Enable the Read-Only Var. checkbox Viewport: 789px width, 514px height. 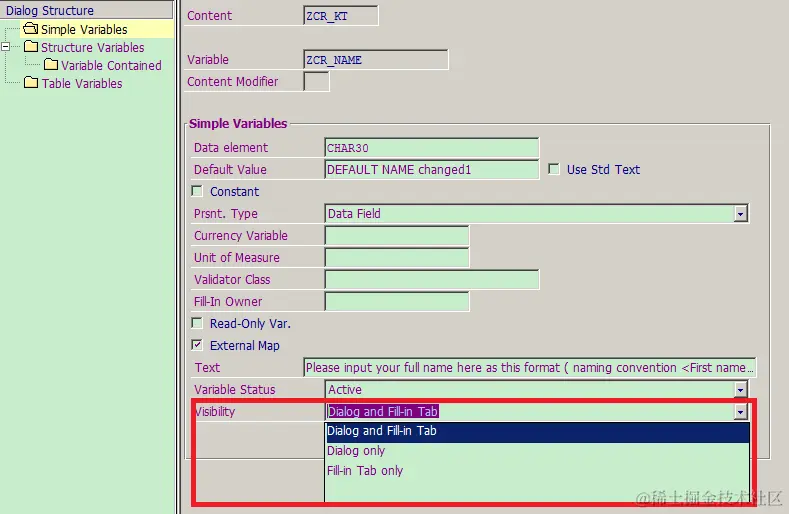(197, 323)
